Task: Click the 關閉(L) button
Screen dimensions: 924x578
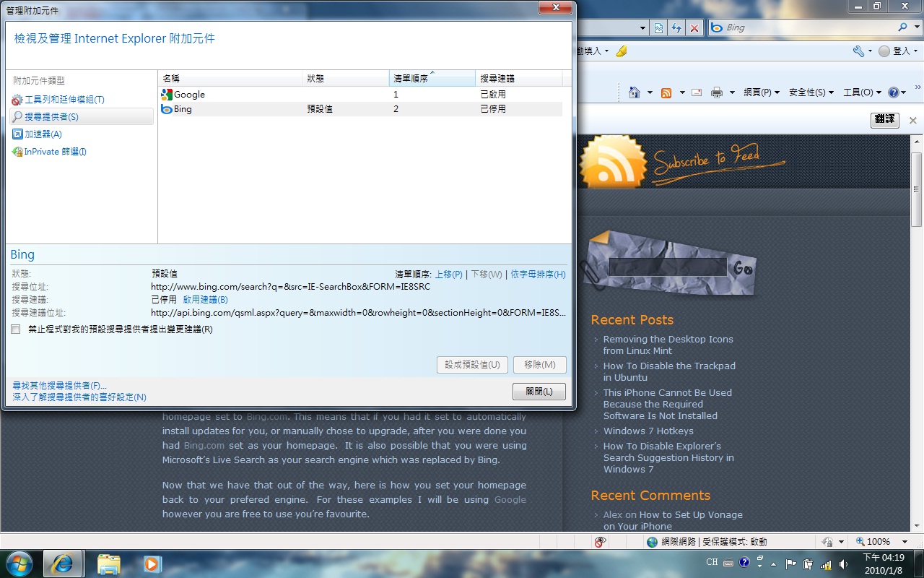Action: (539, 392)
